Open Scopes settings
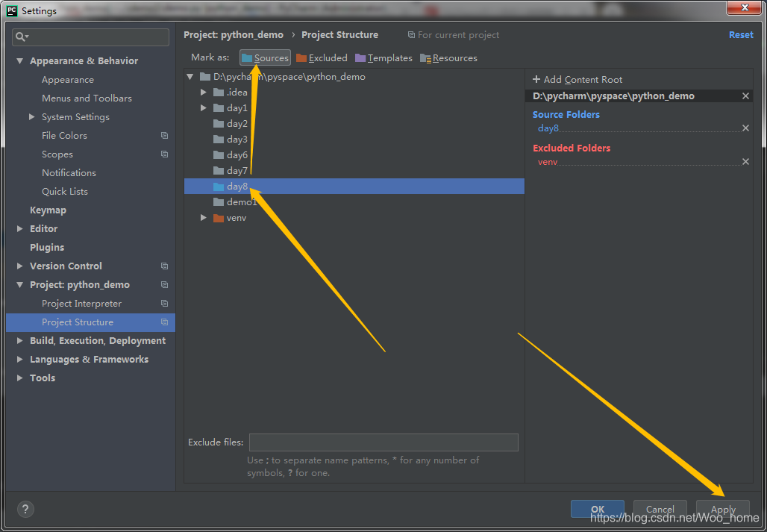This screenshot has width=767, height=532. (57, 154)
